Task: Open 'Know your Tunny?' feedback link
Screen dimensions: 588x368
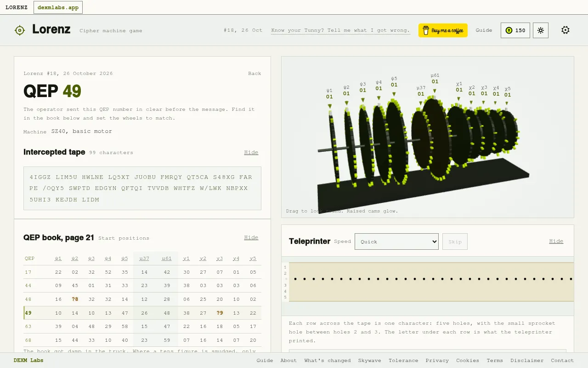Action: tap(340, 30)
